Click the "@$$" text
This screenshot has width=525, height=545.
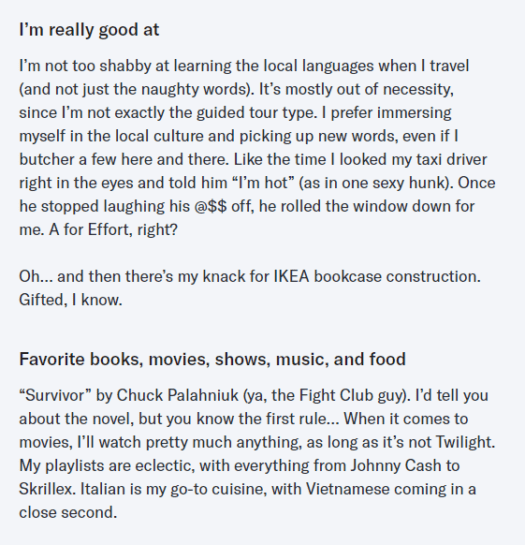210,206
